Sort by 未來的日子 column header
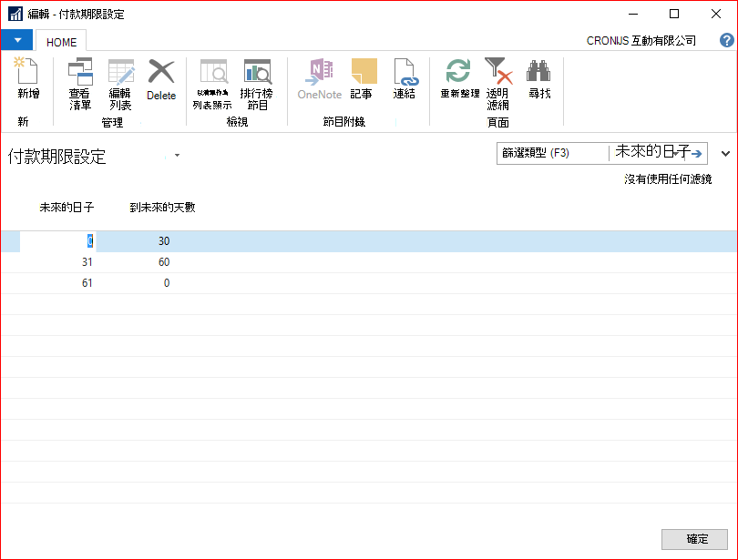 [67, 208]
